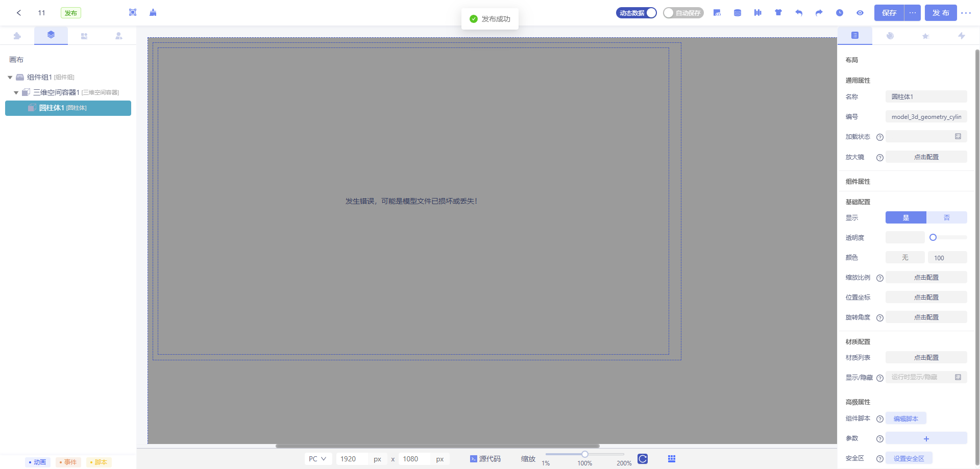Viewport: 980px width, 469px height.
Task: Set 显示 option to 否
Action: click(946, 218)
